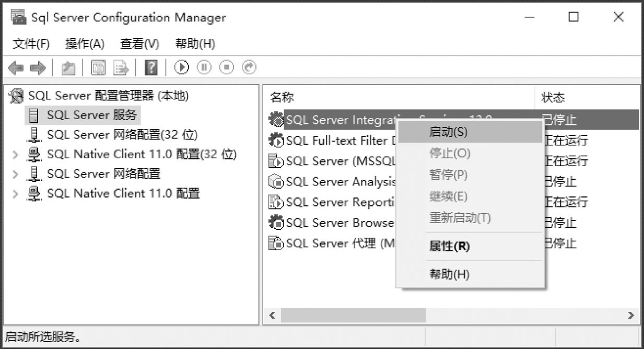
Task: Select SQL Native Client 11.0 配置 item without 32 位
Action: tap(123, 194)
